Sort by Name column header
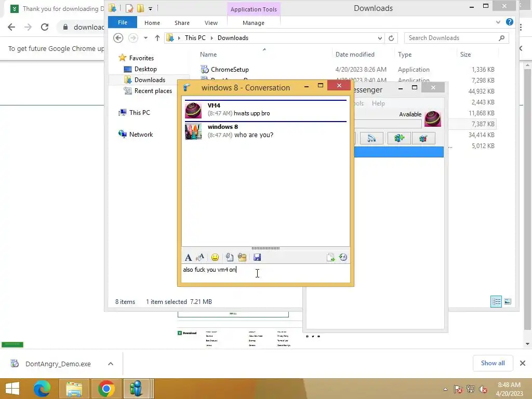 click(208, 54)
